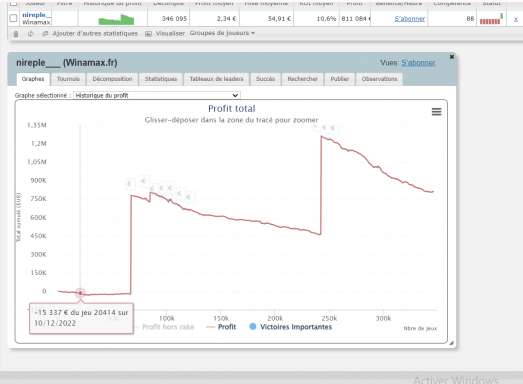Click the trash delete icon
The image size is (523, 384).
(16, 34)
